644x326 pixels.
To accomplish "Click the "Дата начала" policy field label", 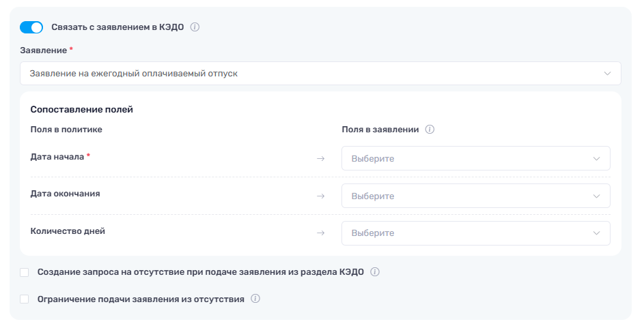I will point(57,156).
